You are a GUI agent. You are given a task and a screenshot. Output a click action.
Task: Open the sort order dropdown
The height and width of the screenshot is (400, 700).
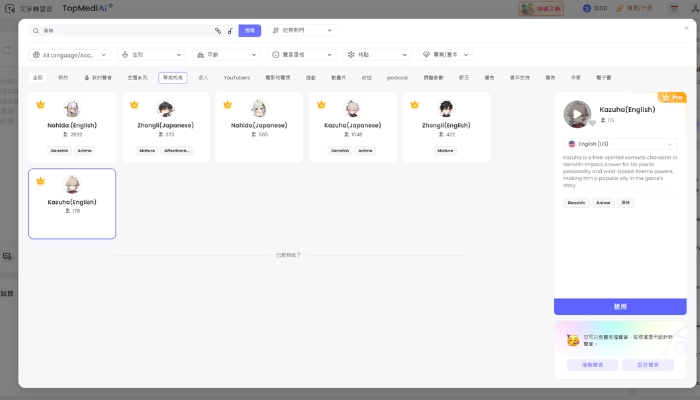click(x=302, y=30)
